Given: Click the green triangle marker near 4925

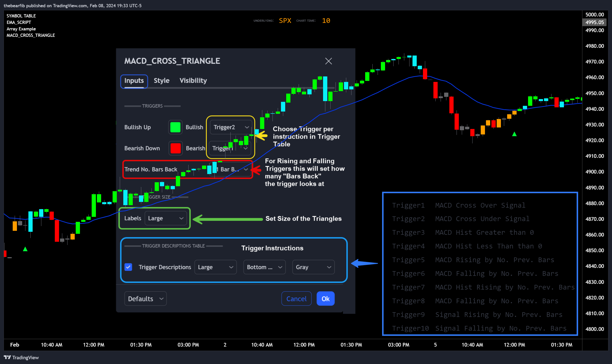Looking at the screenshot, I should coord(514,134).
